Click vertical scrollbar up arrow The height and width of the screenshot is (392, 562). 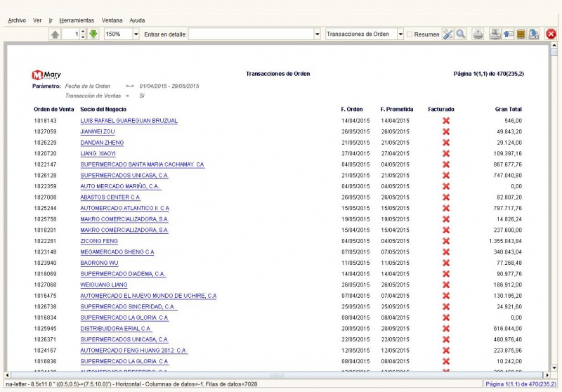pos(554,46)
